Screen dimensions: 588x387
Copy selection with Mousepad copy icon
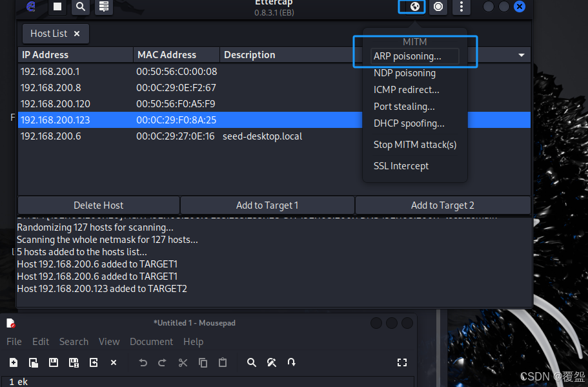tap(203, 362)
